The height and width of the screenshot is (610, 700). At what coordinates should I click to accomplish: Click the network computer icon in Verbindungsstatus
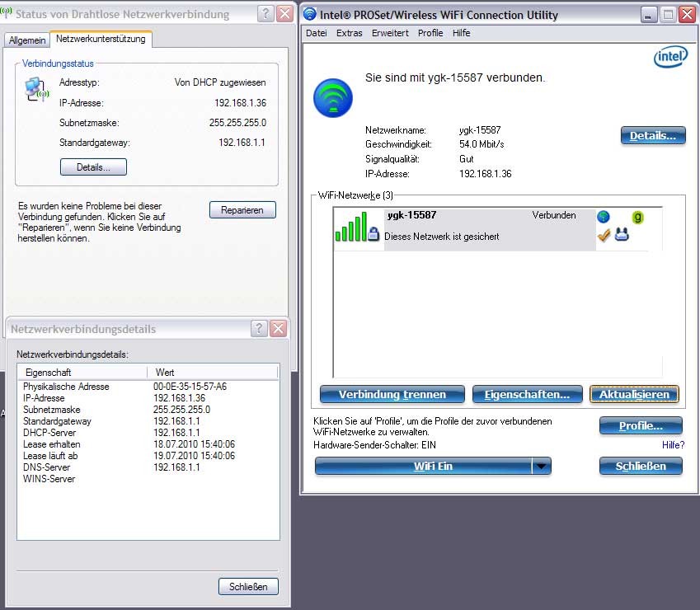tap(36, 89)
